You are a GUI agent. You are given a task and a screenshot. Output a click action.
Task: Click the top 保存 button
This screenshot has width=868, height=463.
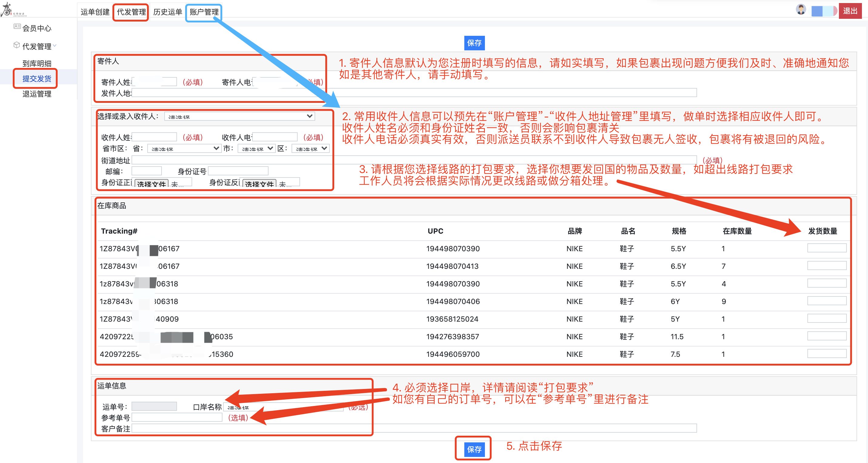[474, 43]
